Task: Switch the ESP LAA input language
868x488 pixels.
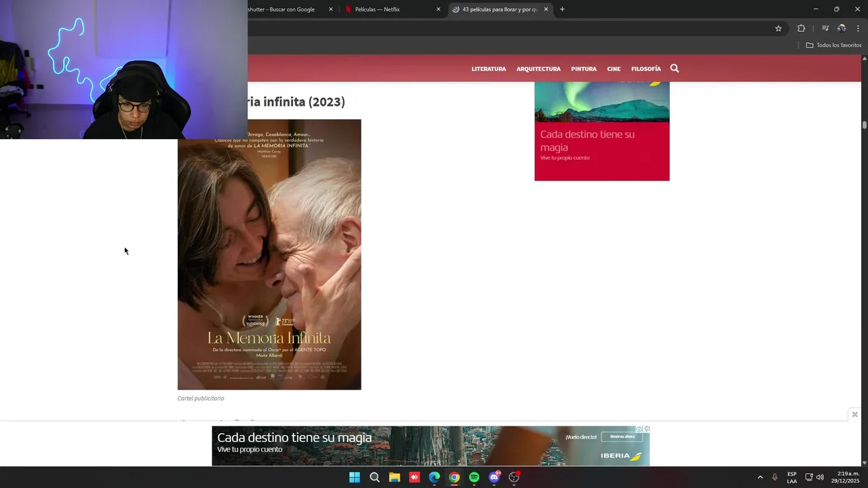Action: (792, 477)
